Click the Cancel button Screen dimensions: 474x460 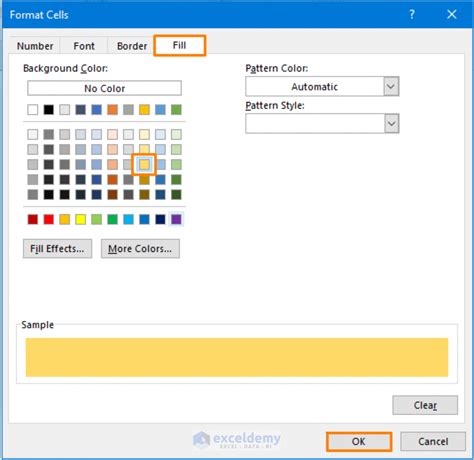(x=433, y=441)
